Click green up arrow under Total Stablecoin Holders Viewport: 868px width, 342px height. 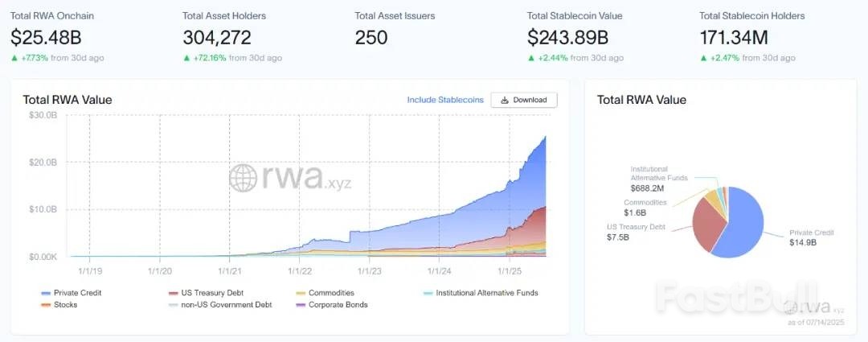703,58
